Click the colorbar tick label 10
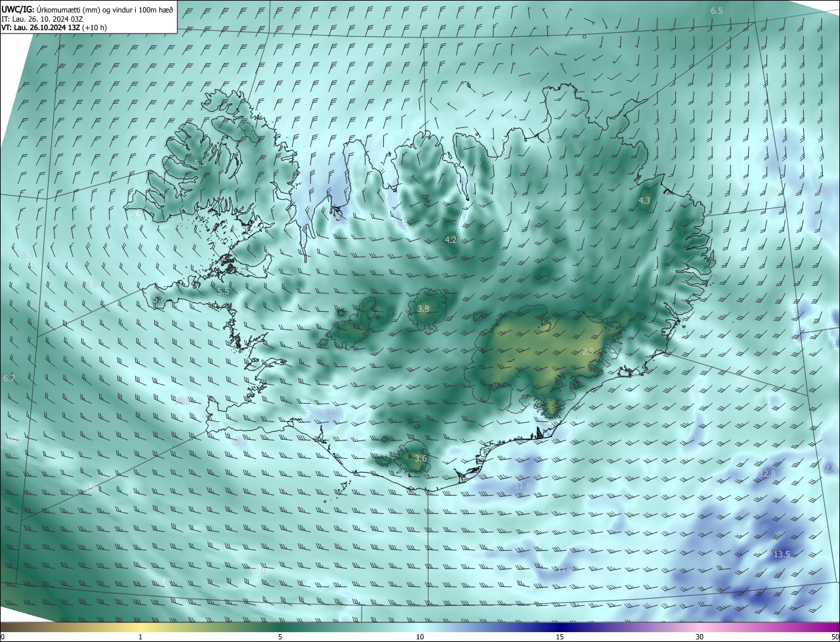 click(x=420, y=637)
